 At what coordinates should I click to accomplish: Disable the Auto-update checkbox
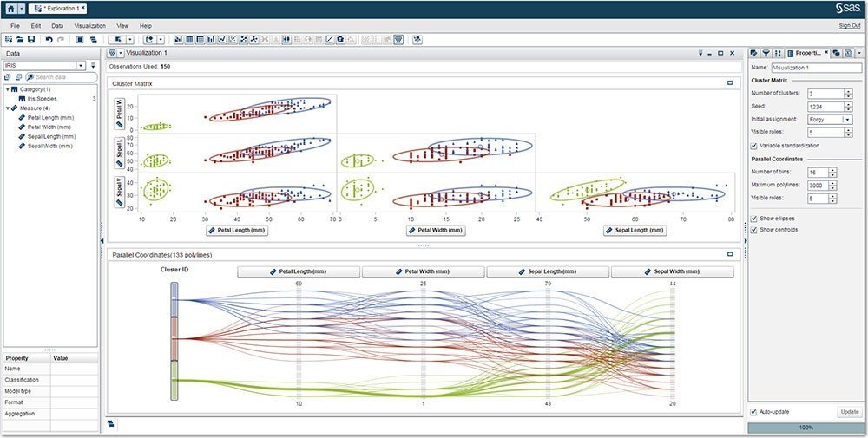click(753, 411)
